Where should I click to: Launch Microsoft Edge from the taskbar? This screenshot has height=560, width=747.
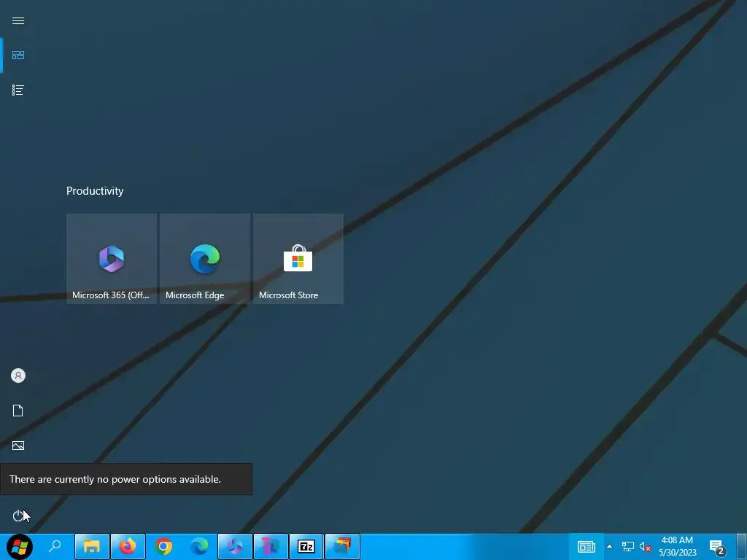199,546
